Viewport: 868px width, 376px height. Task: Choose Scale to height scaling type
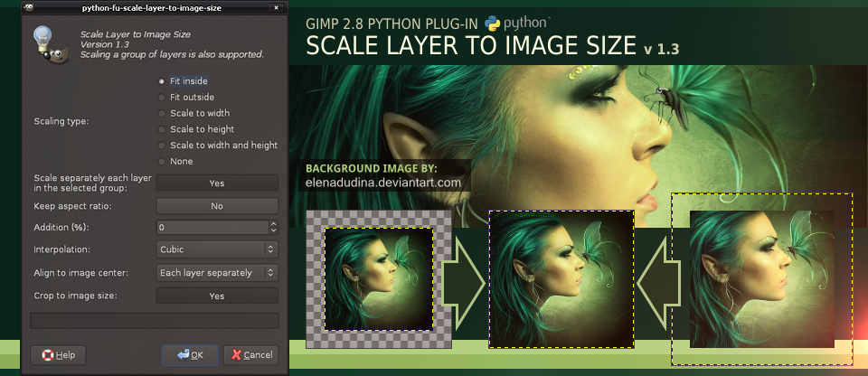(x=196, y=129)
